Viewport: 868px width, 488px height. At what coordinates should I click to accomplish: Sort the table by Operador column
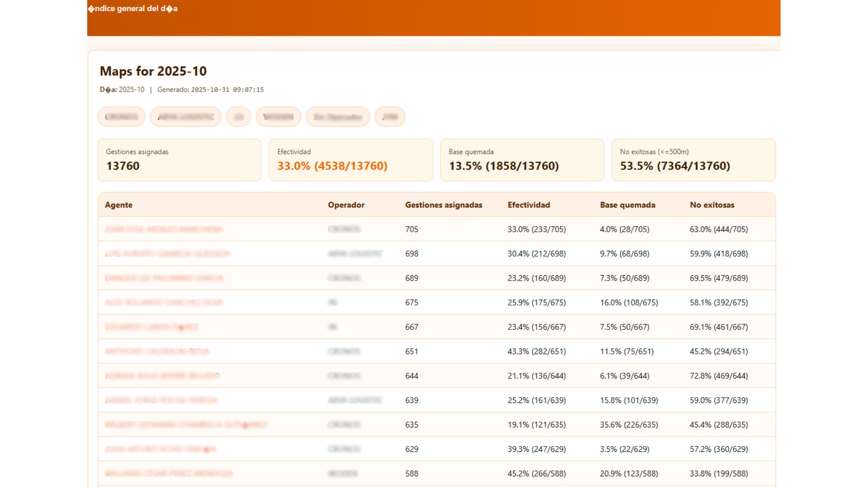click(346, 205)
